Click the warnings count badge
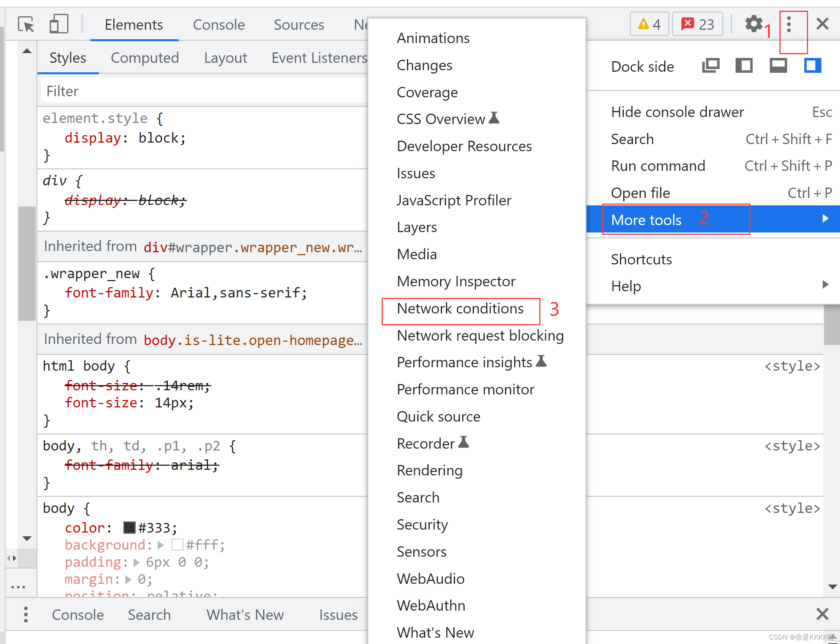This screenshot has height=644, width=840. (649, 24)
